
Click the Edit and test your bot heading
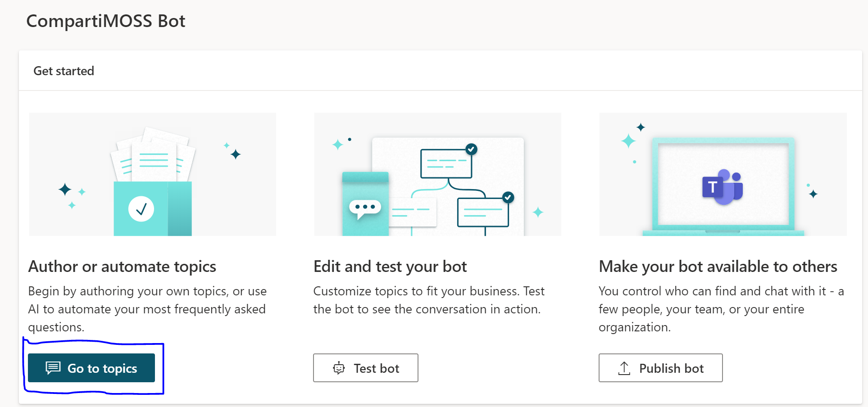[x=390, y=266]
